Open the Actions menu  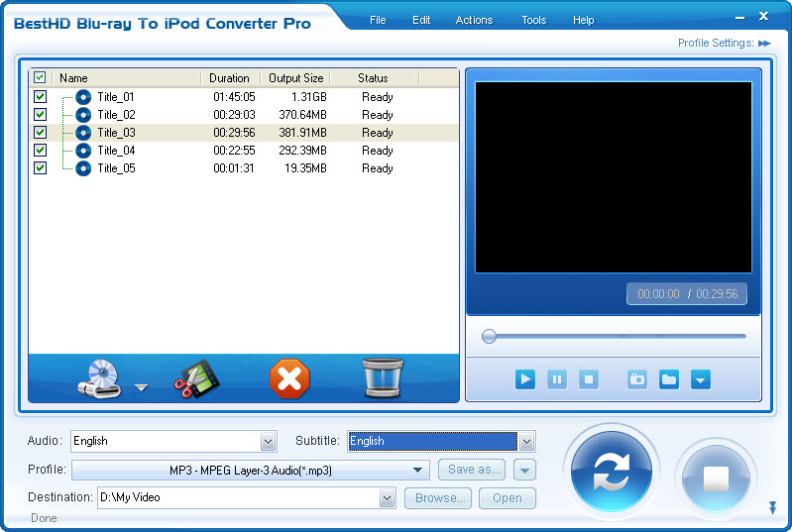474,20
